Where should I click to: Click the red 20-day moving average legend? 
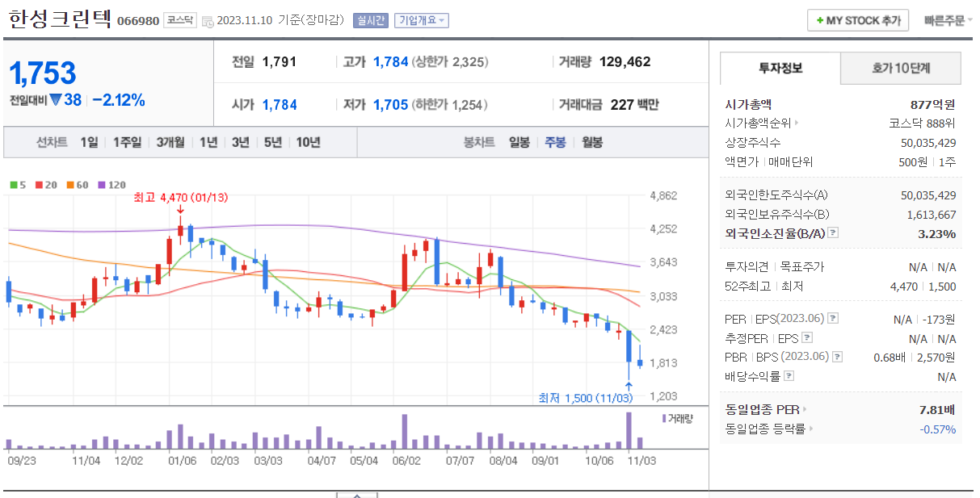45,185
